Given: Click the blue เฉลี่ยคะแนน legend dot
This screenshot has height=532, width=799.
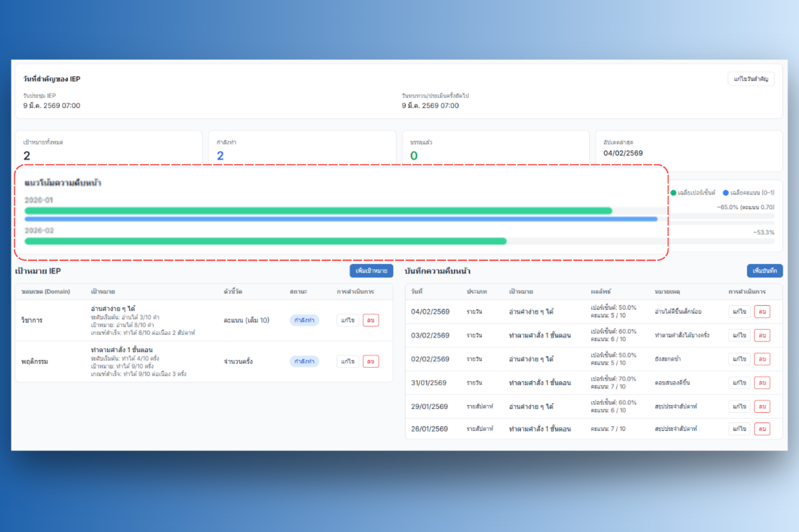Looking at the screenshot, I should 726,193.
